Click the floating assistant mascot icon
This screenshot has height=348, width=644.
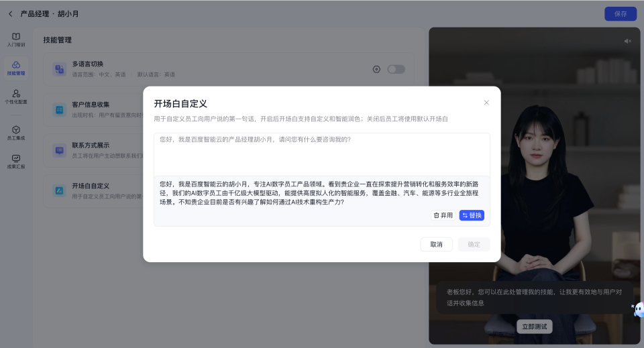637,309
